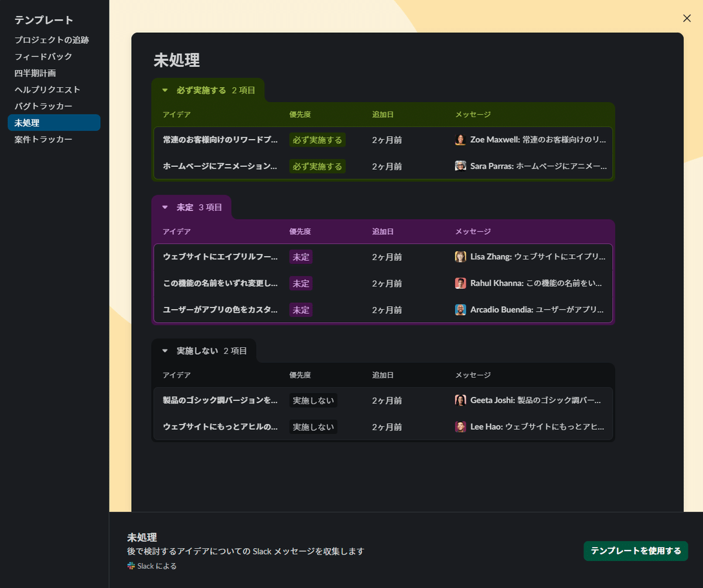Click Lisa Zhang message text

click(538, 257)
